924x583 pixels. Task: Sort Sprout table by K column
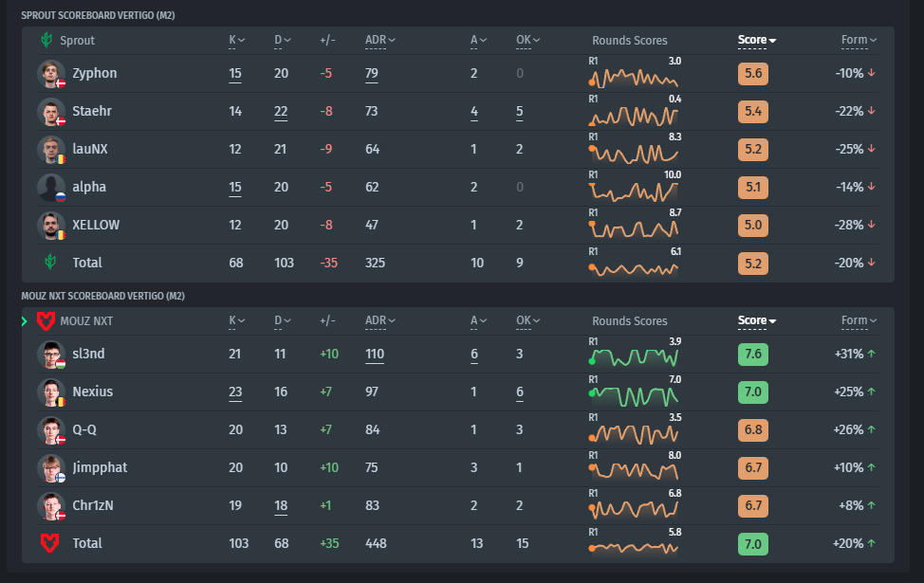[x=237, y=40]
